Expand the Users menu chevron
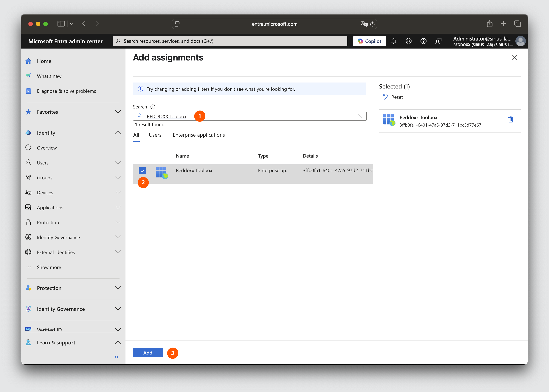Viewport: 549px width, 392px height. coord(118,162)
